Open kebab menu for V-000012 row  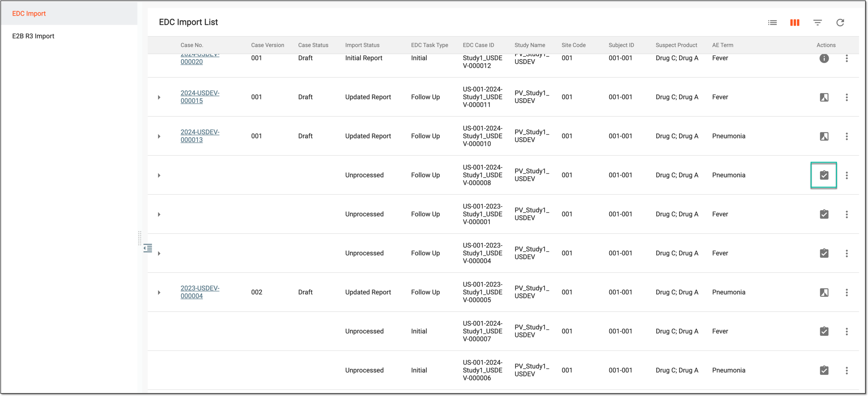(846, 58)
